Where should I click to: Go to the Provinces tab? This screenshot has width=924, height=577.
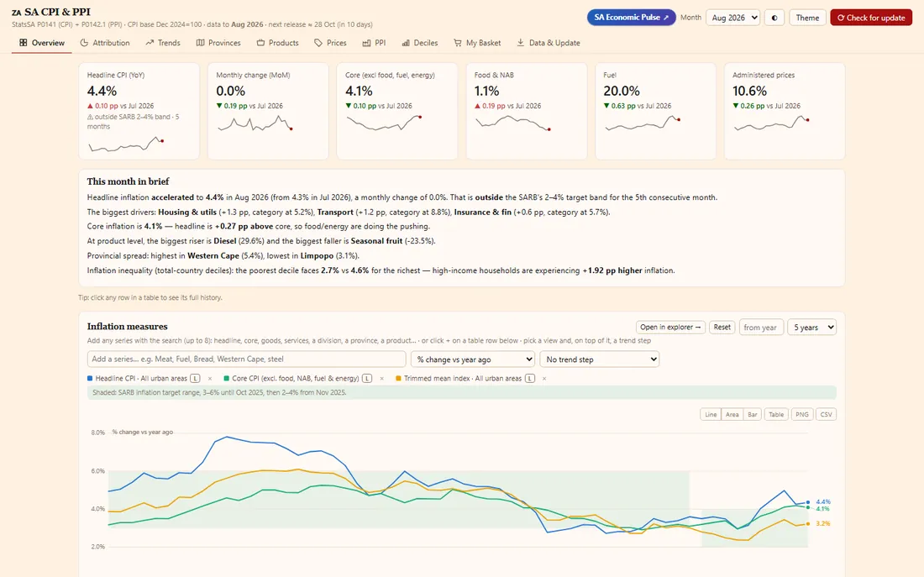[218, 43]
